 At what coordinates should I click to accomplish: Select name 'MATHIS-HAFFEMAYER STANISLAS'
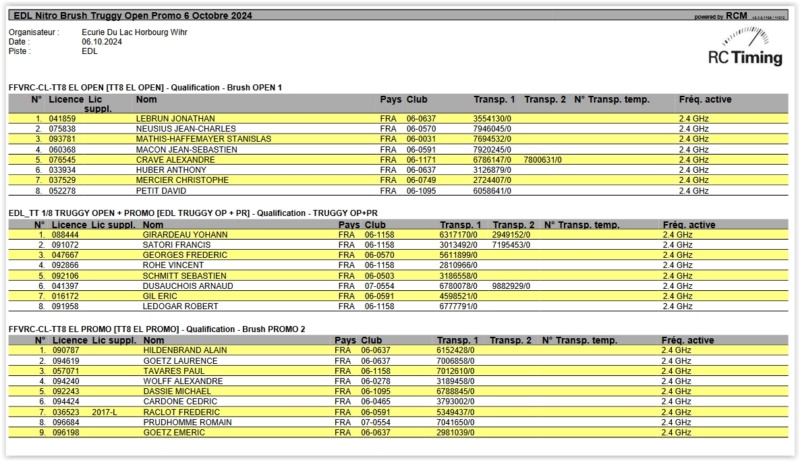pyautogui.click(x=203, y=139)
